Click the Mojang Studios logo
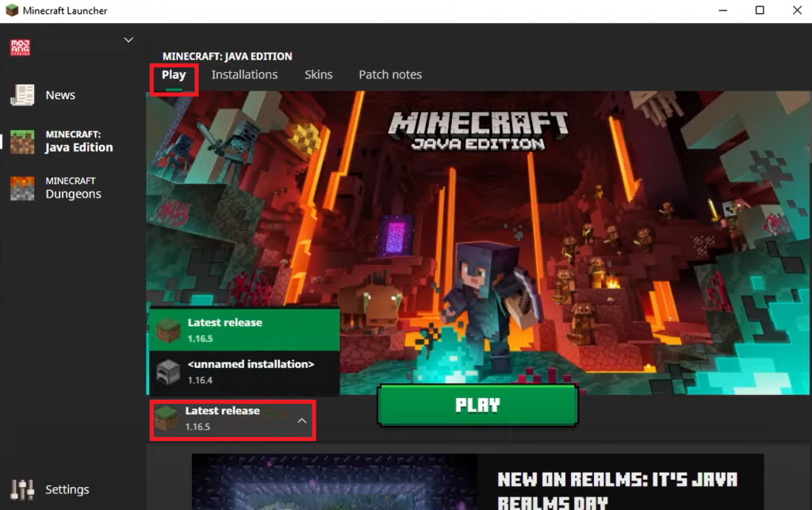The image size is (812, 510). 20,47
